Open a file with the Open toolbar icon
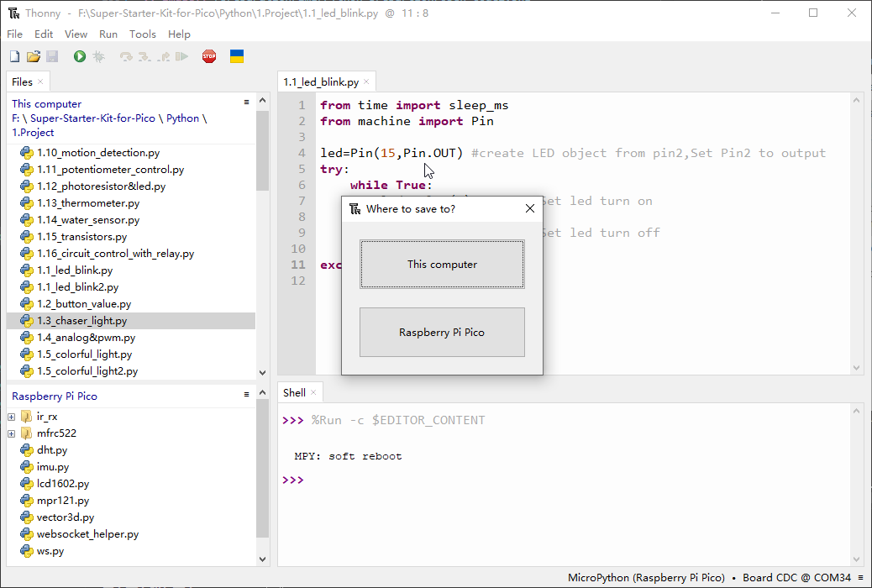The height and width of the screenshot is (588, 872). pyautogui.click(x=34, y=56)
